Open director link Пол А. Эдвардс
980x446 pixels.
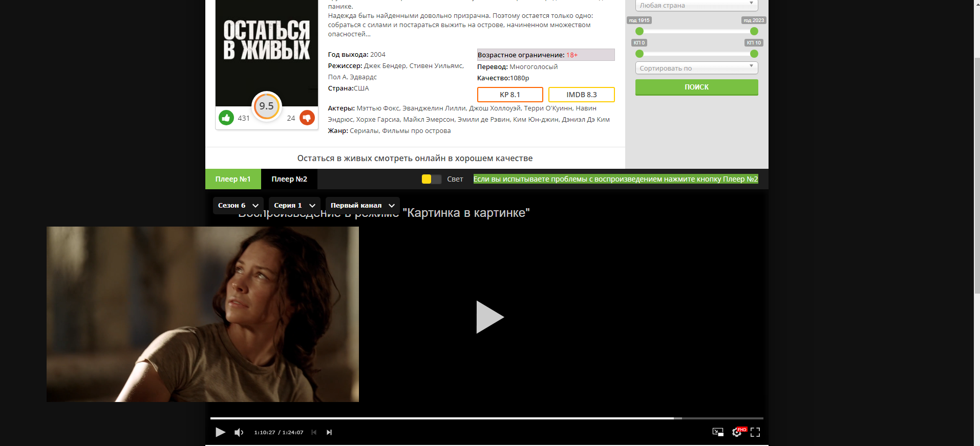click(352, 77)
